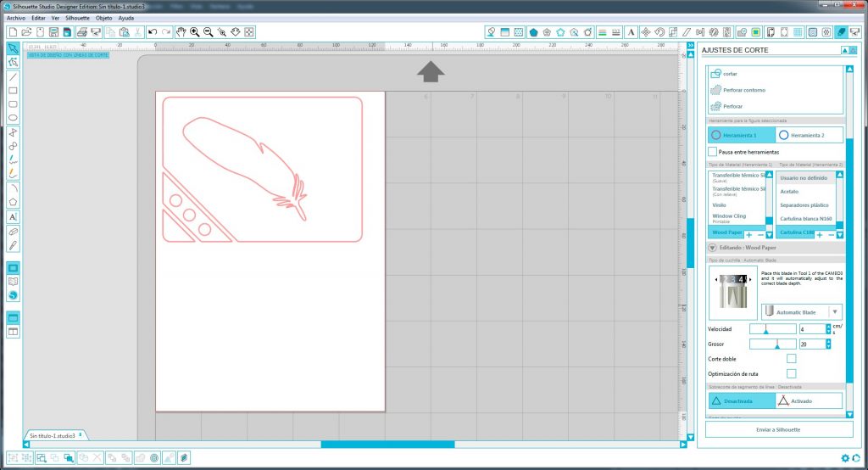The width and height of the screenshot is (868, 470).
Task: Fit page to window
Action: [249, 32]
